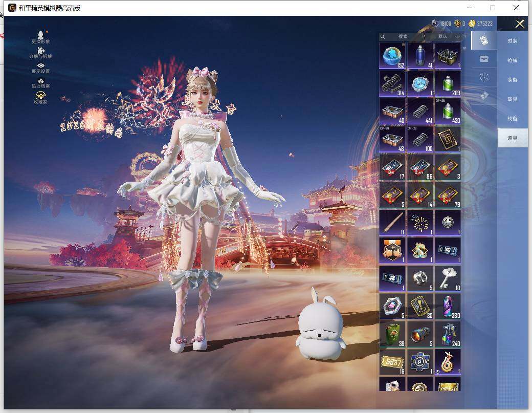The height and width of the screenshot is (413, 532).
Task: Select the fireworks burst item
Action: [x=420, y=223]
